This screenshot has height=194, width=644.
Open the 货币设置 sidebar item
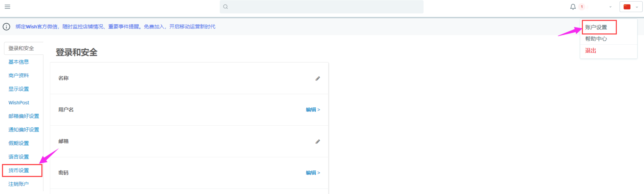click(x=19, y=170)
